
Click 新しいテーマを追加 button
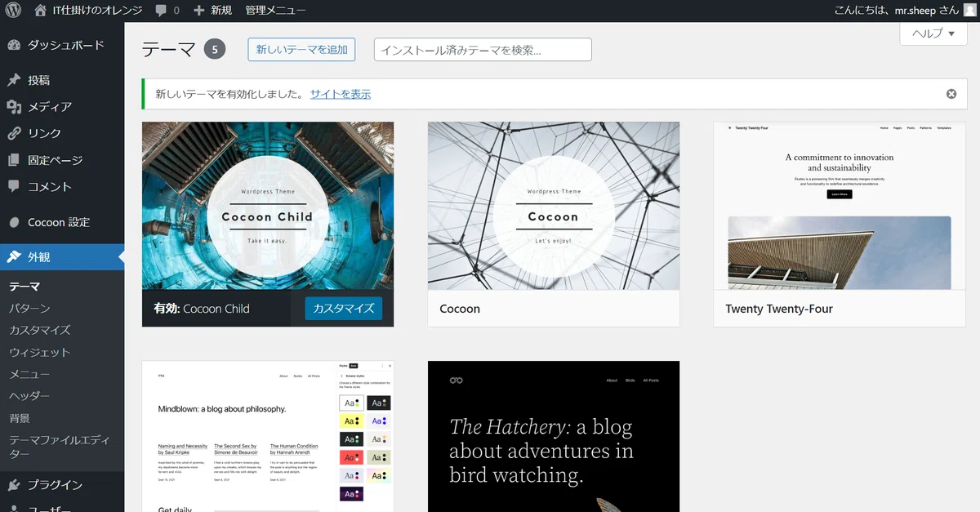coord(301,49)
